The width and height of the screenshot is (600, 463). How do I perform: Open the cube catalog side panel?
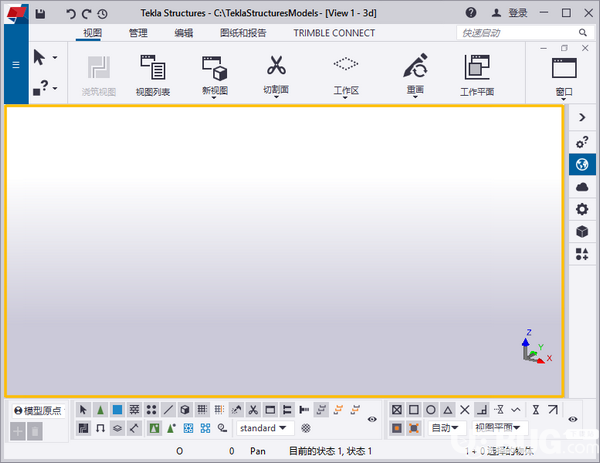click(582, 231)
